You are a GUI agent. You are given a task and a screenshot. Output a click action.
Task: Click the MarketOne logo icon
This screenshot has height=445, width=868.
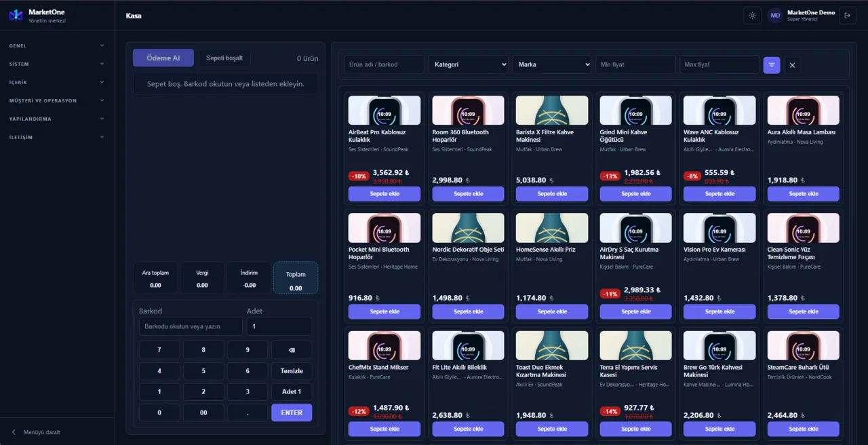tap(16, 15)
